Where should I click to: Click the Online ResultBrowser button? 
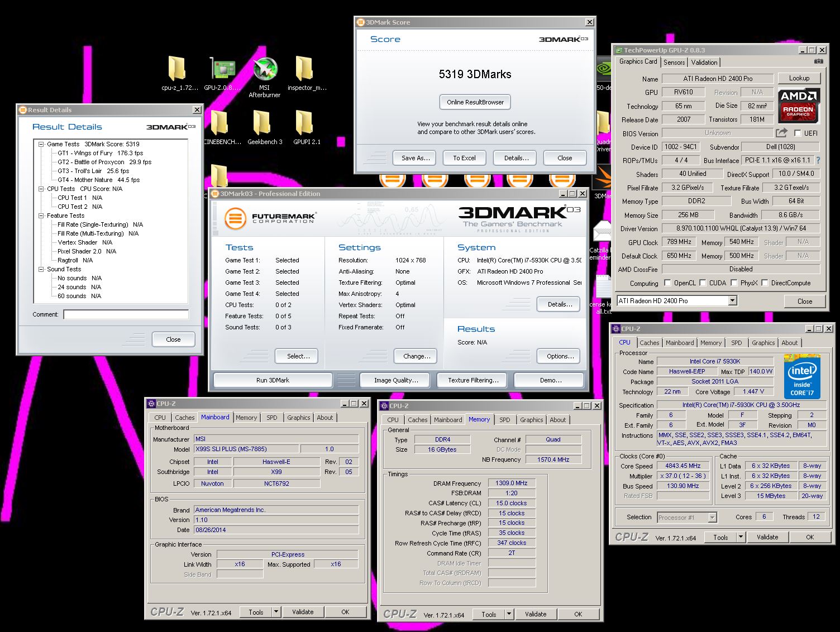click(475, 102)
